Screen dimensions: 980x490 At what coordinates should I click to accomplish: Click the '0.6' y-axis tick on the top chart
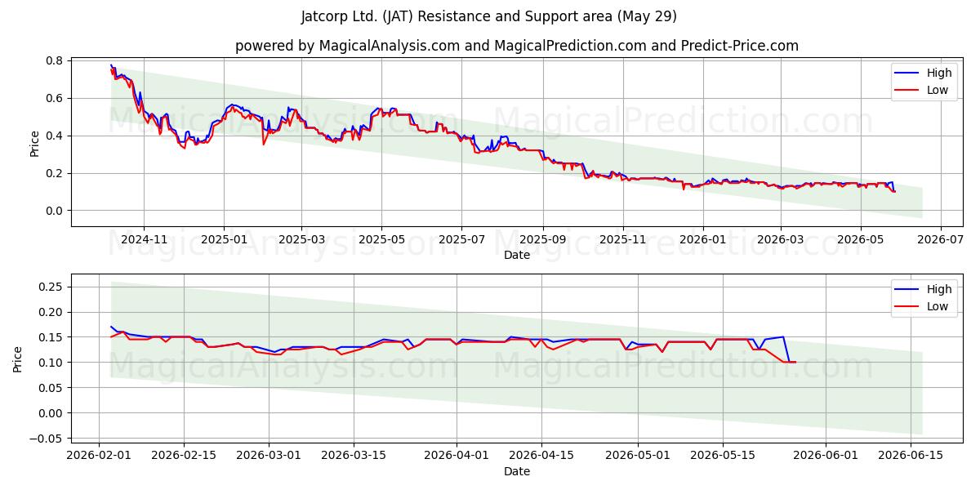[x=55, y=98]
